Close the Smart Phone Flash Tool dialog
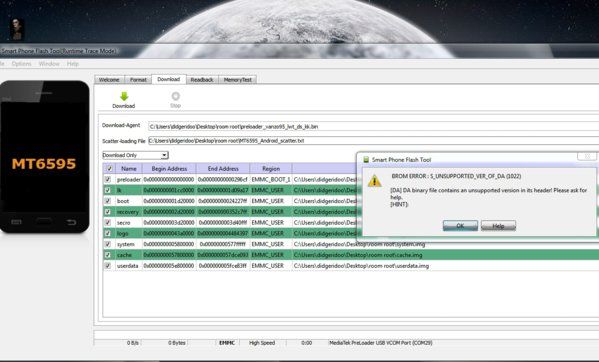Viewport: 599px width, 362px height. [587, 156]
